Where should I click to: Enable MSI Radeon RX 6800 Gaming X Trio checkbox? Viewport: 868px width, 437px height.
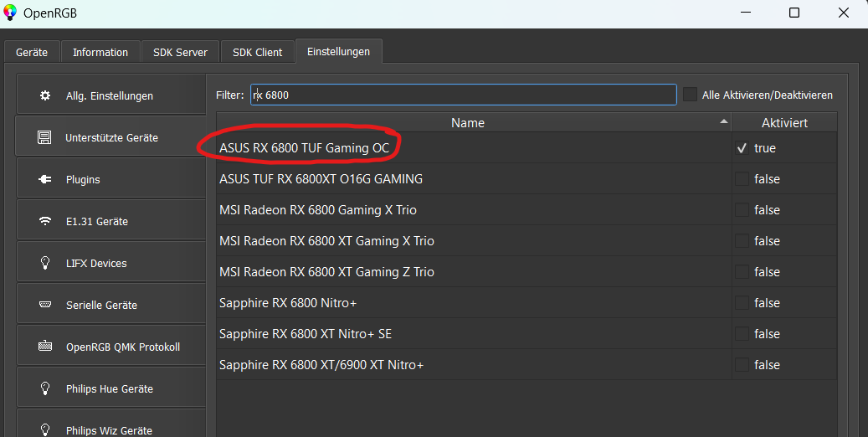742,210
